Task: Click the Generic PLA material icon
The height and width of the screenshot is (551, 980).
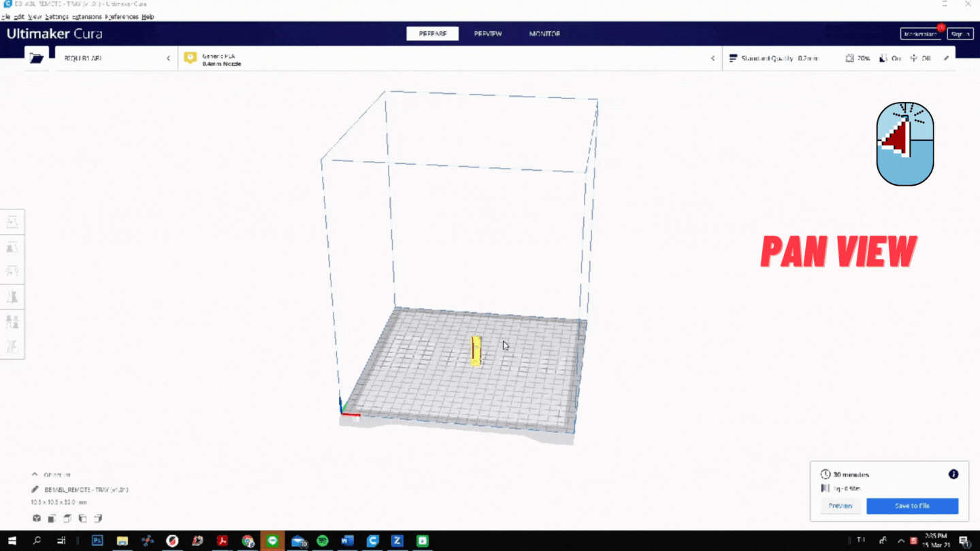Action: click(190, 59)
